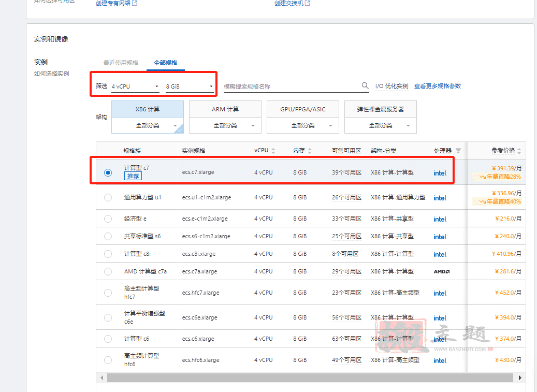
Task: Select the 高主频计算型 hfc6 radio button
Action: click(x=108, y=360)
